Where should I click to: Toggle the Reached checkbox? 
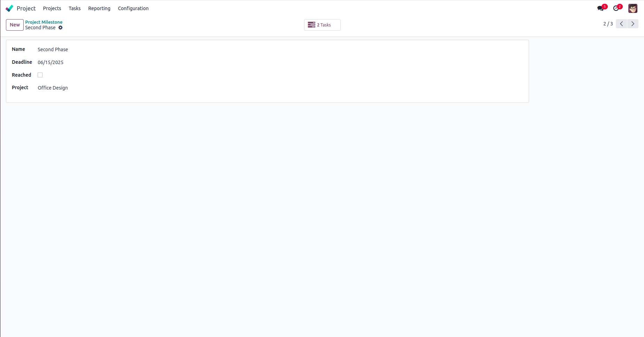pyautogui.click(x=40, y=75)
